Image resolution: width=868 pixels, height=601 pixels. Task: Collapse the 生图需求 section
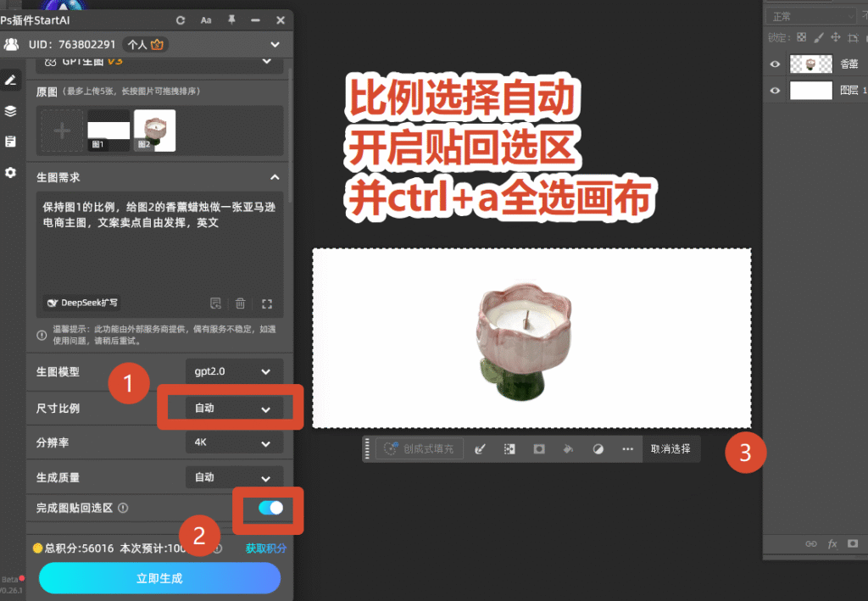tap(275, 177)
